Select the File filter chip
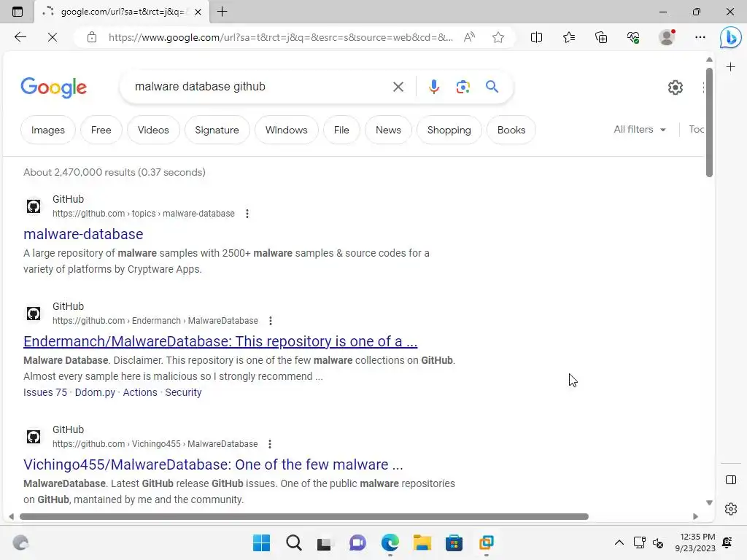This screenshot has width=747, height=560. [341, 130]
